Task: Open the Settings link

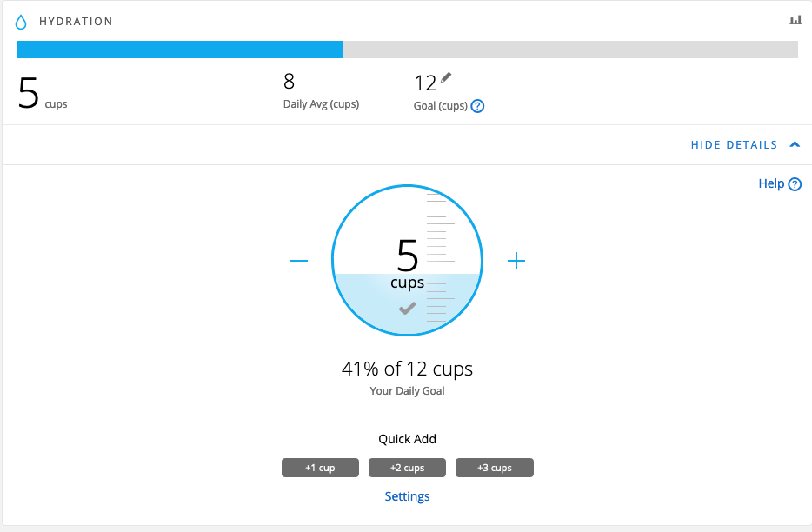Action: click(407, 496)
